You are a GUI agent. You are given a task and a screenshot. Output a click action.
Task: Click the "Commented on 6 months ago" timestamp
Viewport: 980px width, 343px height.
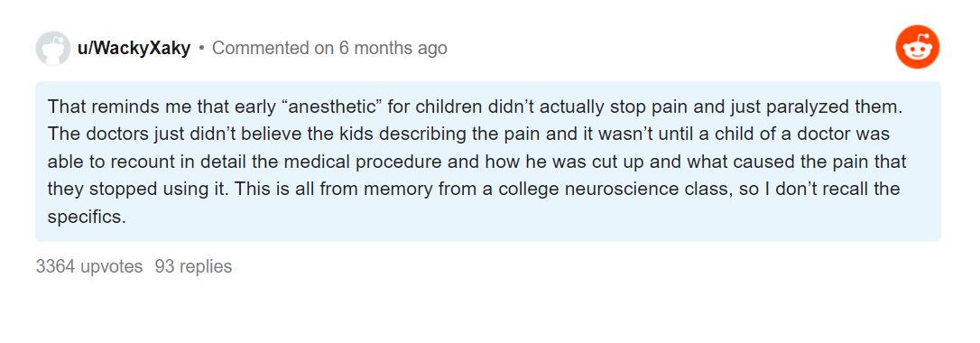(330, 48)
